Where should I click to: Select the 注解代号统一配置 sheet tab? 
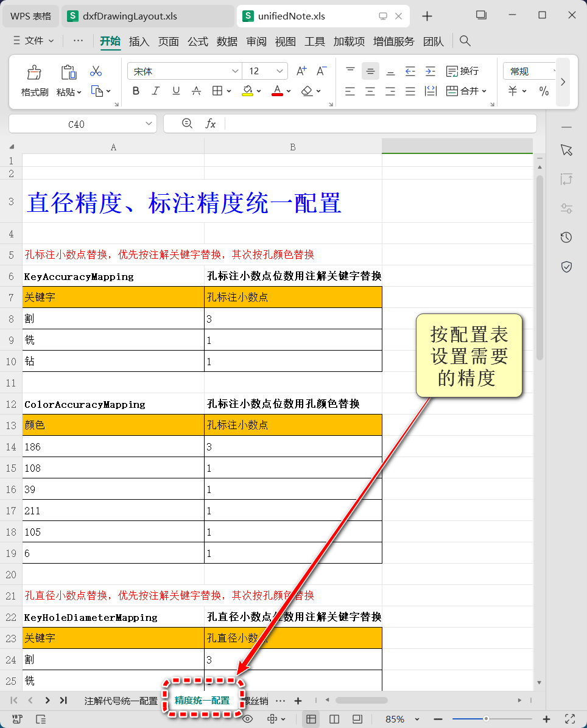click(x=121, y=701)
